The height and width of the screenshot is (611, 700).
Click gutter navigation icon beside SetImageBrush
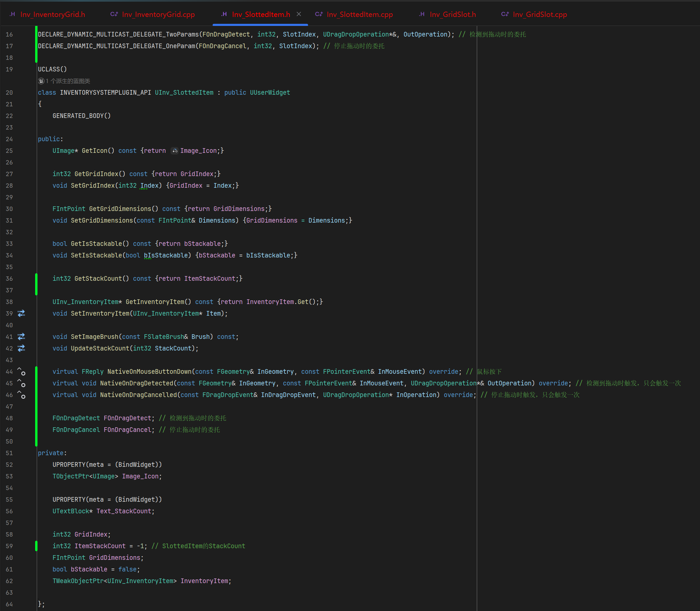click(21, 337)
